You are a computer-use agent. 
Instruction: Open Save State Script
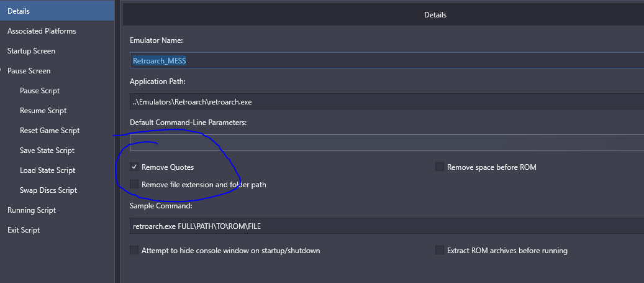pos(47,151)
